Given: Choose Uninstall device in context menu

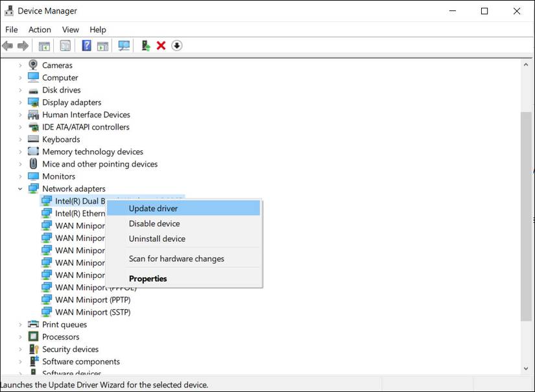Looking at the screenshot, I should pyautogui.click(x=184, y=238).
